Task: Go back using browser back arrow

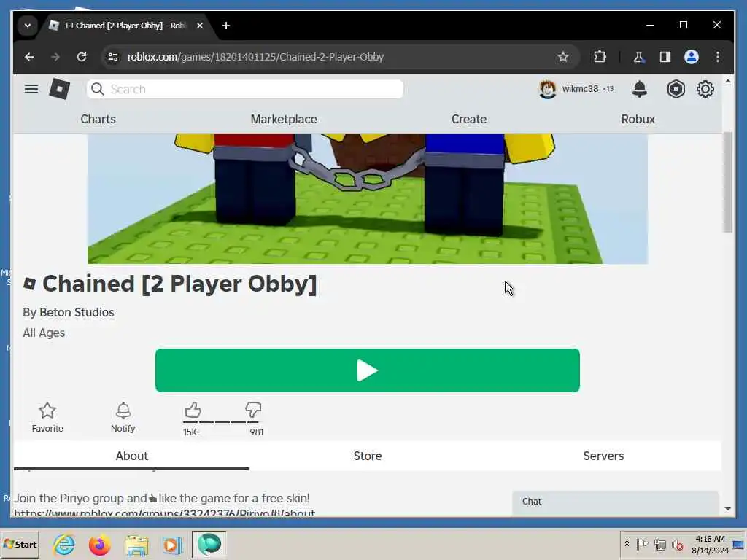Action: coord(29,57)
